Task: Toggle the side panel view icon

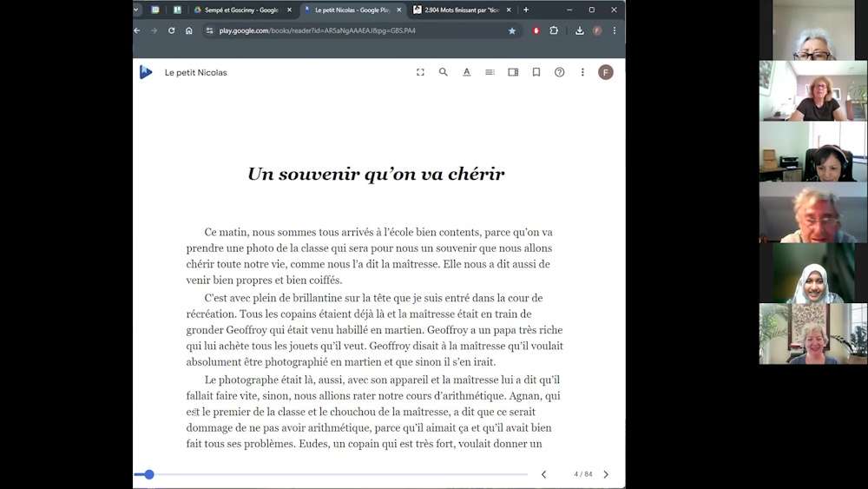Action: (513, 72)
